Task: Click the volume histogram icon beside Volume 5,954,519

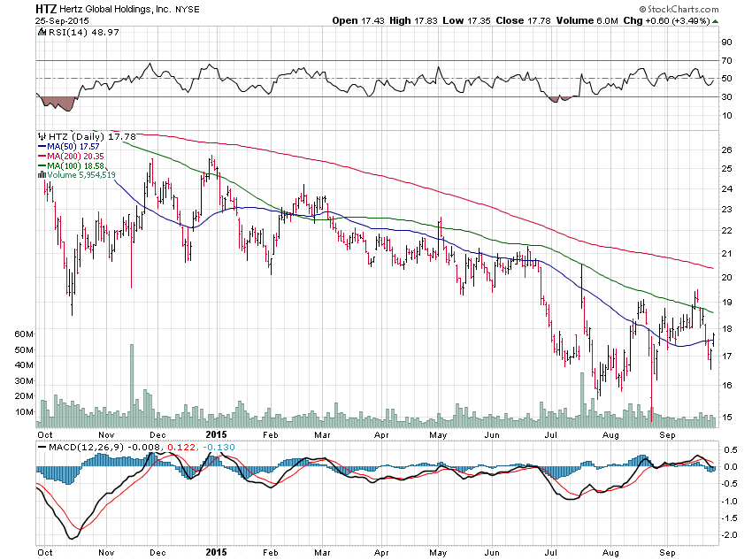Action: pyautogui.click(x=42, y=175)
